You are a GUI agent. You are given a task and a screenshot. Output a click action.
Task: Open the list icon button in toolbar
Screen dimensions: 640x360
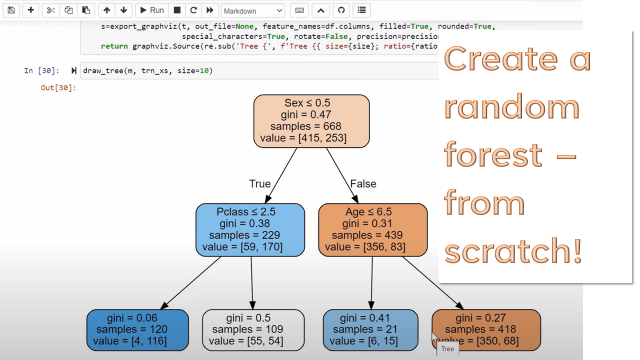(362, 10)
